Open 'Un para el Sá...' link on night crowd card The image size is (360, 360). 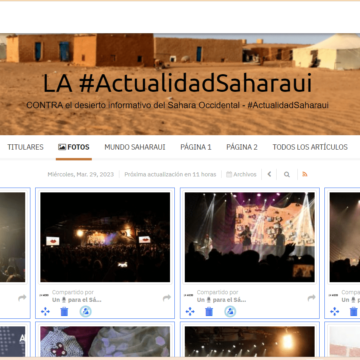point(77,300)
